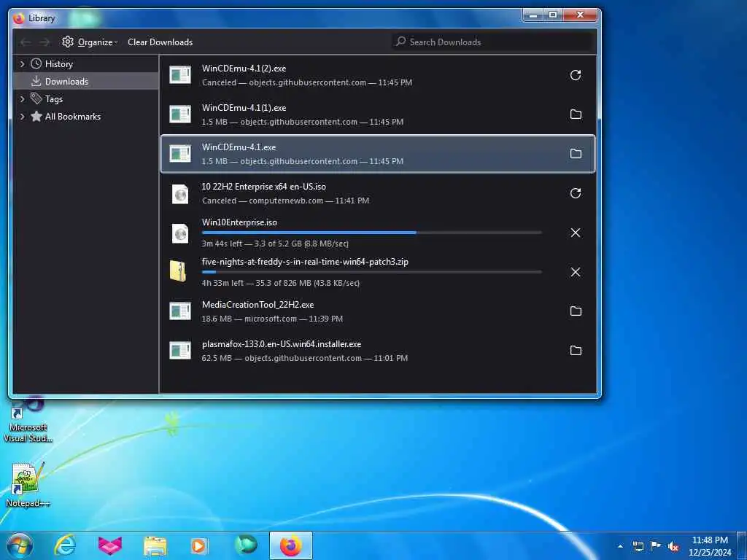The width and height of the screenshot is (747, 560).
Task: Open Windows Media Player from taskbar
Action: point(199,545)
